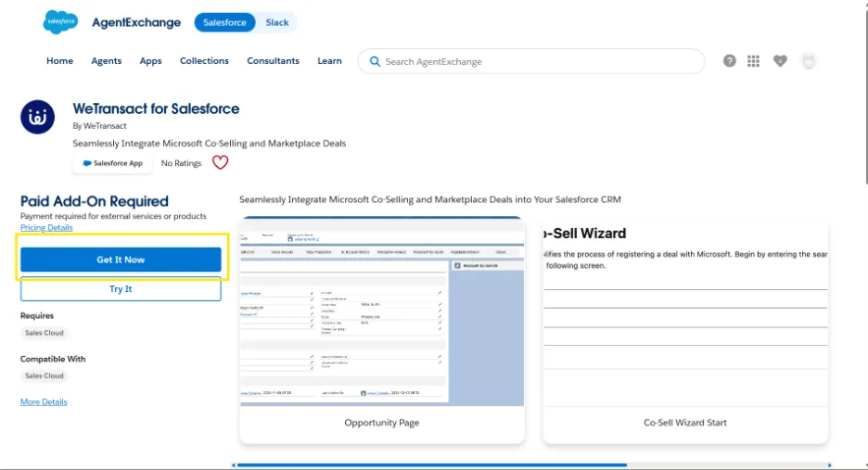Click the Try It button
Image resolution: width=868 pixels, height=470 pixels.
[121, 289]
